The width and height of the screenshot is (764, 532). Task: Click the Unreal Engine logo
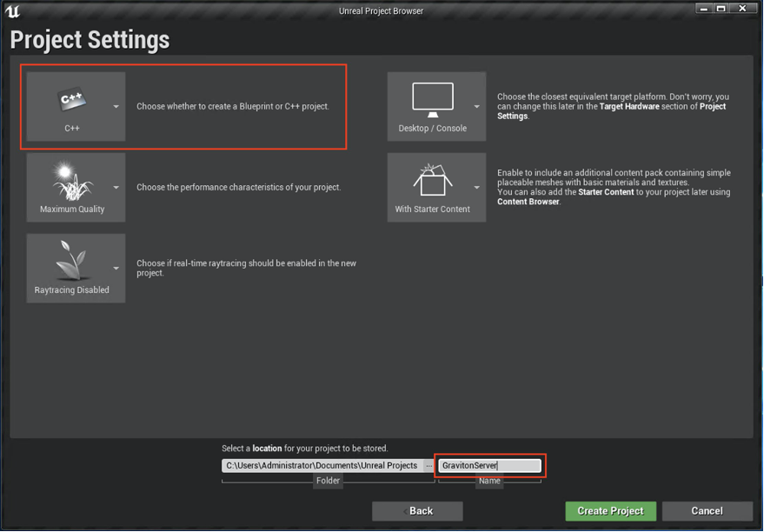[x=12, y=8]
